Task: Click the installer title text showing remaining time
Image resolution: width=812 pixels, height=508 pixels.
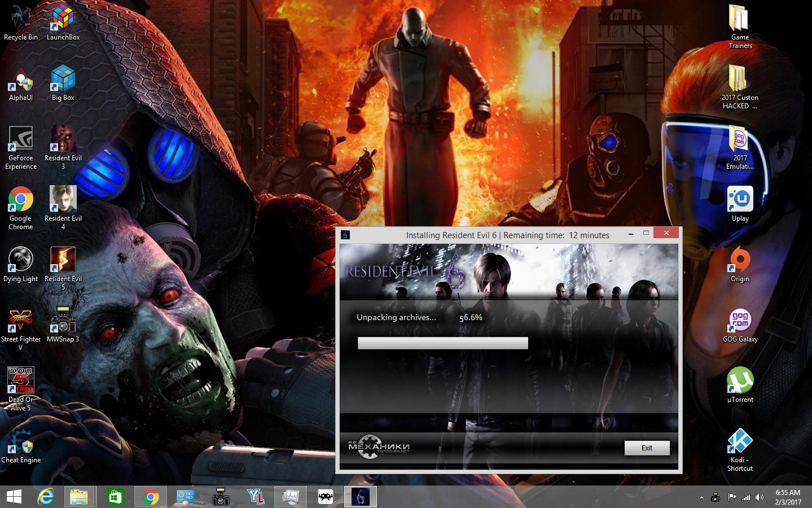Action: click(508, 235)
